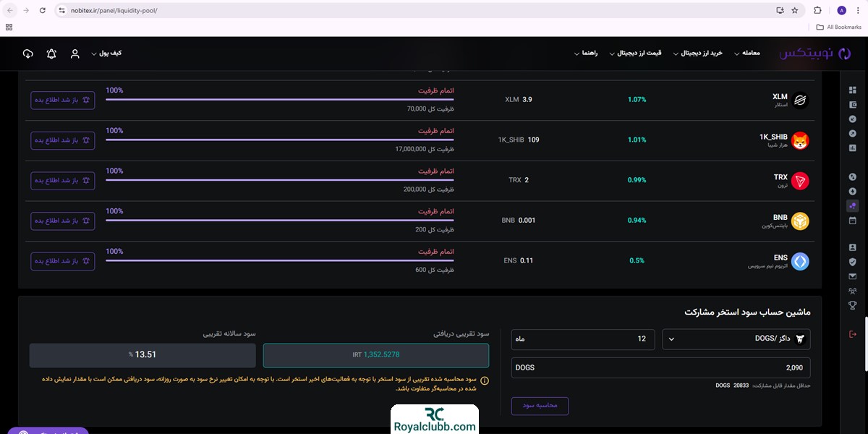Image resolution: width=868 pixels, height=434 pixels.
Task: Bookmark this page with the star icon
Action: point(795,11)
